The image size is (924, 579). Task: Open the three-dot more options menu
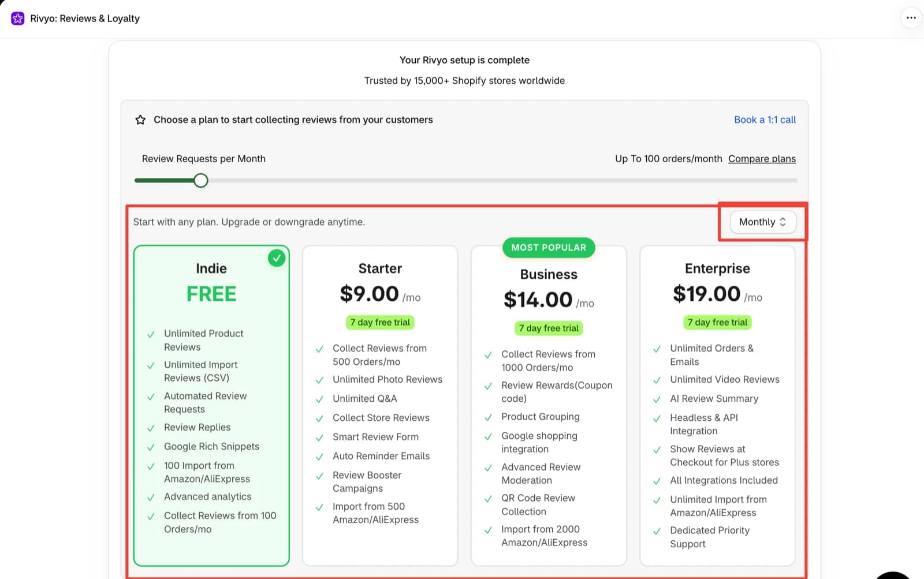pyautogui.click(x=911, y=18)
